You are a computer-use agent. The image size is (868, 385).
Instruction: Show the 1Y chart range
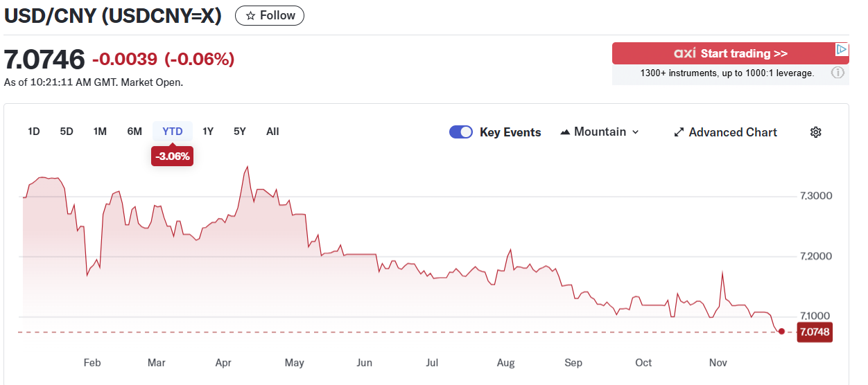pos(208,132)
